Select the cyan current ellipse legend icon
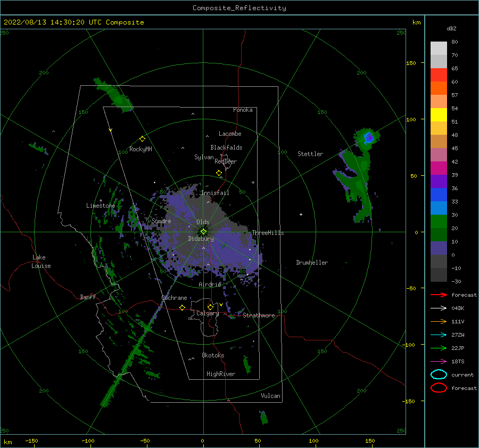The image size is (479, 448). [439, 374]
